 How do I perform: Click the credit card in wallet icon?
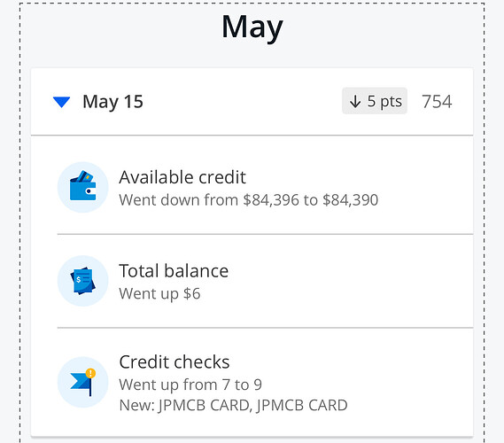85,176
